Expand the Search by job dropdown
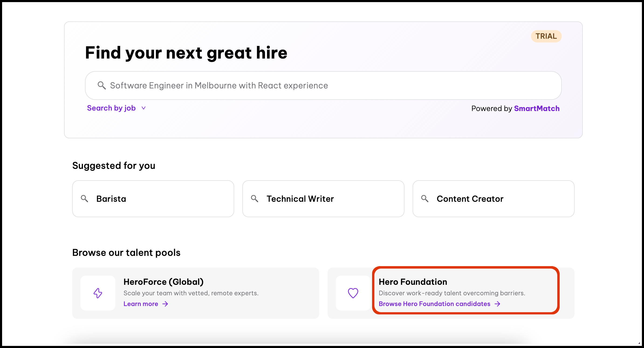This screenshot has width=644, height=348. click(x=111, y=108)
